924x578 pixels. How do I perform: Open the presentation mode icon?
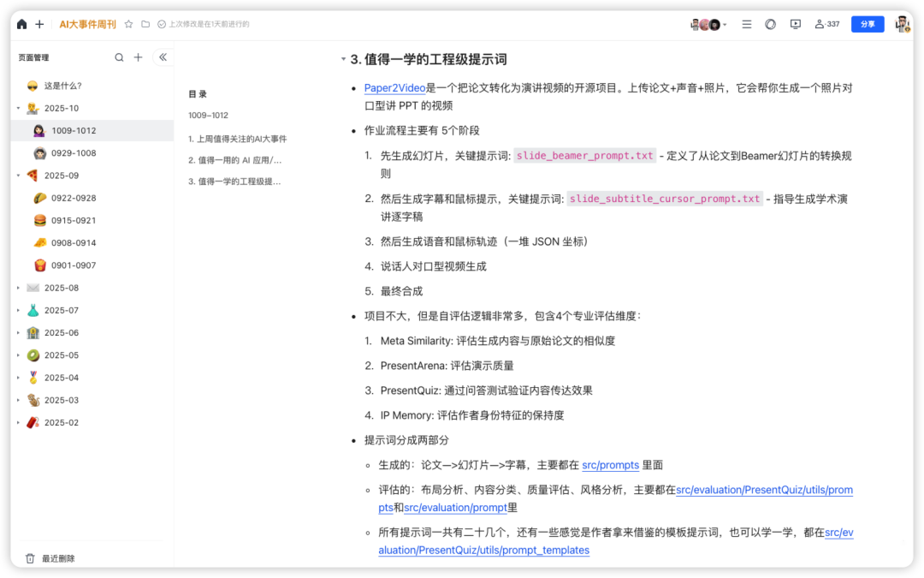click(795, 24)
